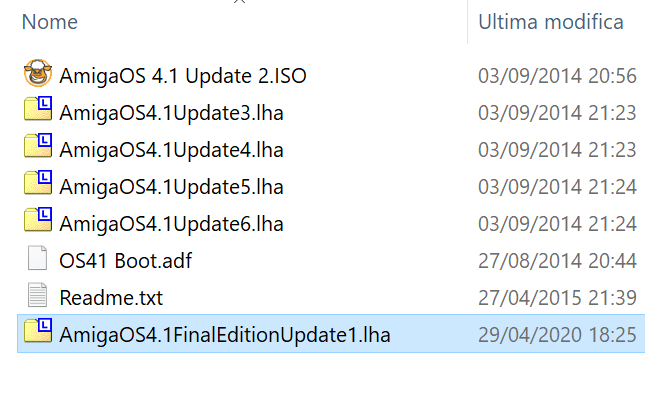Click the AmigaOS 4.1 Update 2.ISO disc icon
This screenshot has height=412, width=645.
(x=37, y=75)
